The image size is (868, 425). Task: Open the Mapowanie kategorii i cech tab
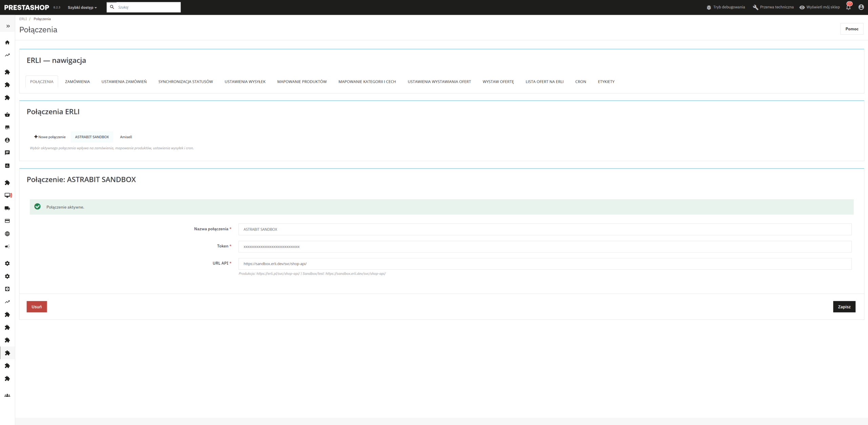click(367, 81)
